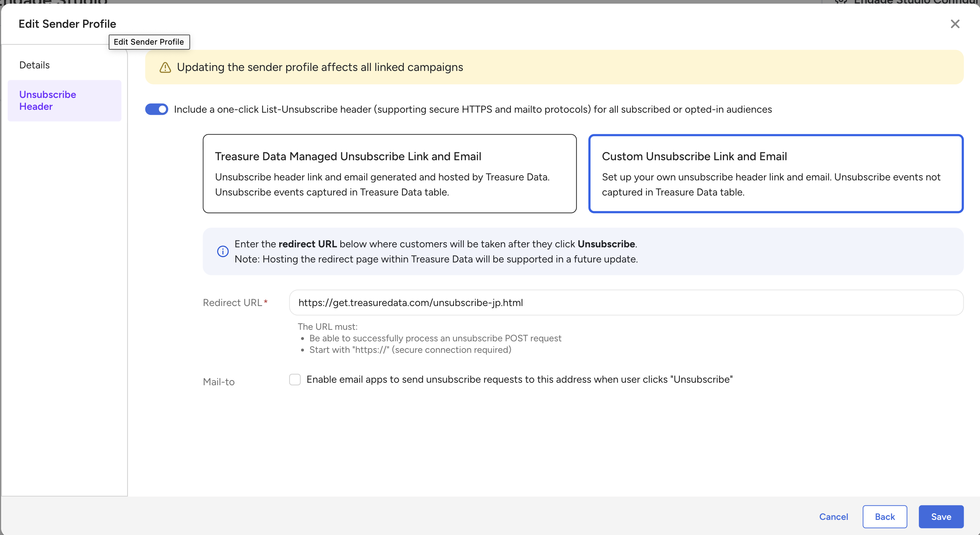The image size is (980, 535).
Task: Enable the Mail-to unsubscribe requests checkbox
Action: pyautogui.click(x=295, y=379)
